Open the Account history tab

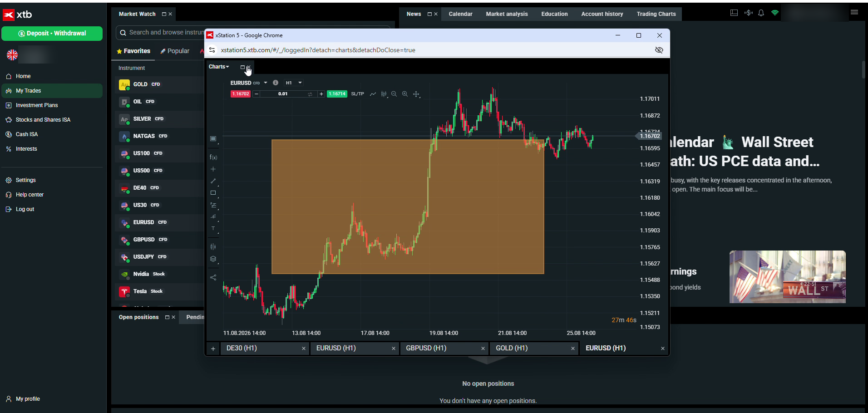(x=602, y=14)
